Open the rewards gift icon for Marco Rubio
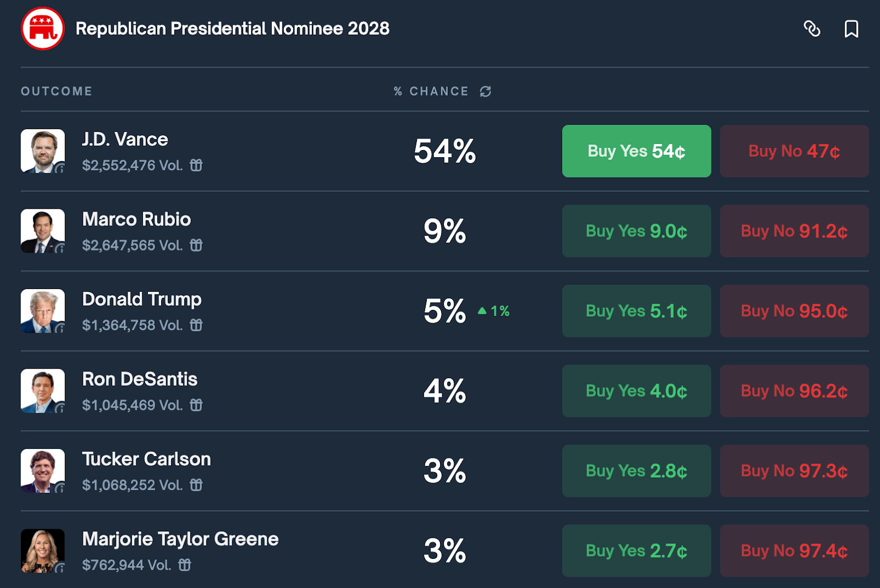The width and height of the screenshot is (880, 588). point(196,245)
